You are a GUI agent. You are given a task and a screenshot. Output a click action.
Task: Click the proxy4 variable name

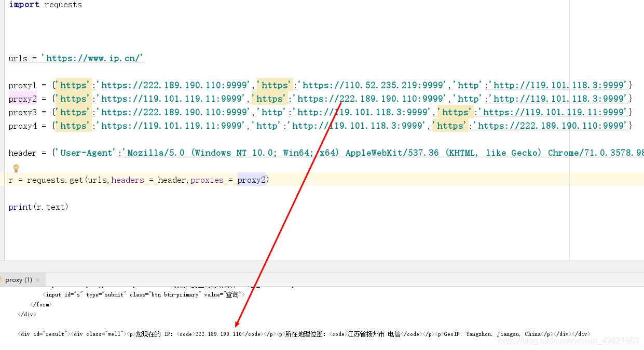pyautogui.click(x=22, y=126)
